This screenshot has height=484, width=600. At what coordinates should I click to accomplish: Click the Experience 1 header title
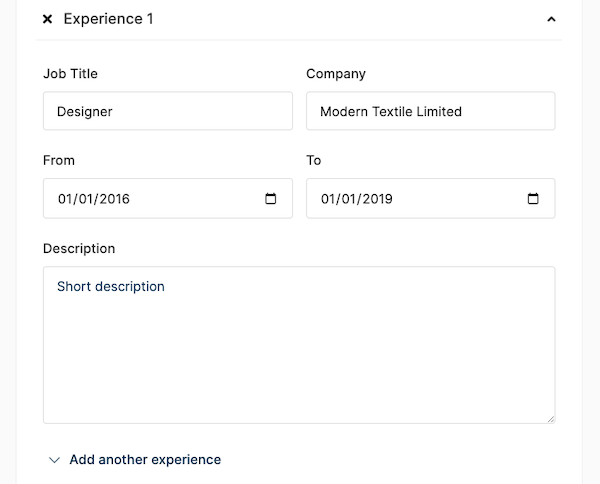(108, 19)
